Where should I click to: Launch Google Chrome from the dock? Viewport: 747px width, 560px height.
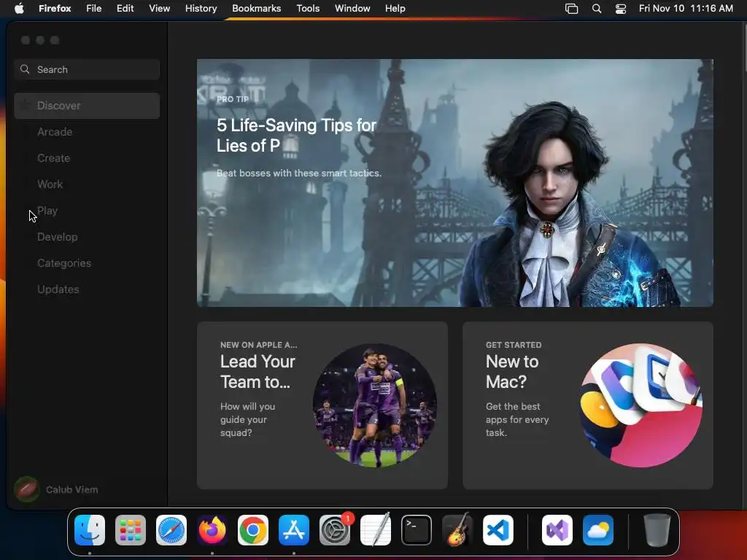[x=253, y=529]
